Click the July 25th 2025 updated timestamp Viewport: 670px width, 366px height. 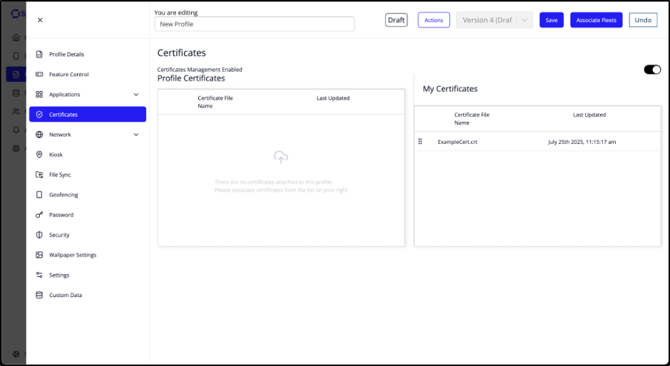(582, 142)
